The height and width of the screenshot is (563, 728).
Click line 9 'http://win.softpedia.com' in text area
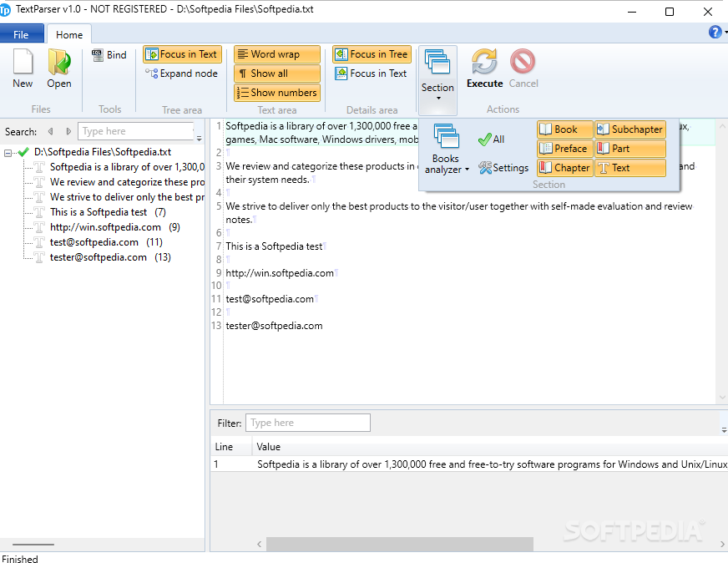[280, 273]
